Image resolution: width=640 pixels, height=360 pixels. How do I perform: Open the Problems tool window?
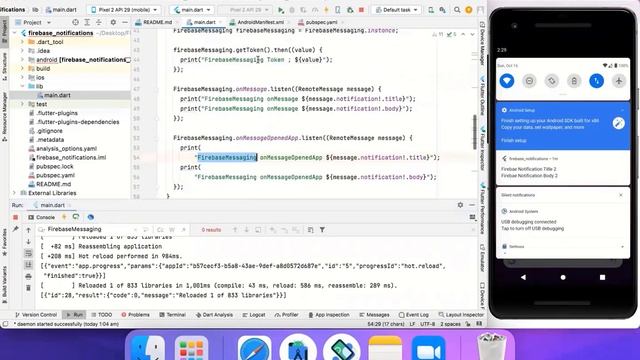pyautogui.click(x=136, y=315)
